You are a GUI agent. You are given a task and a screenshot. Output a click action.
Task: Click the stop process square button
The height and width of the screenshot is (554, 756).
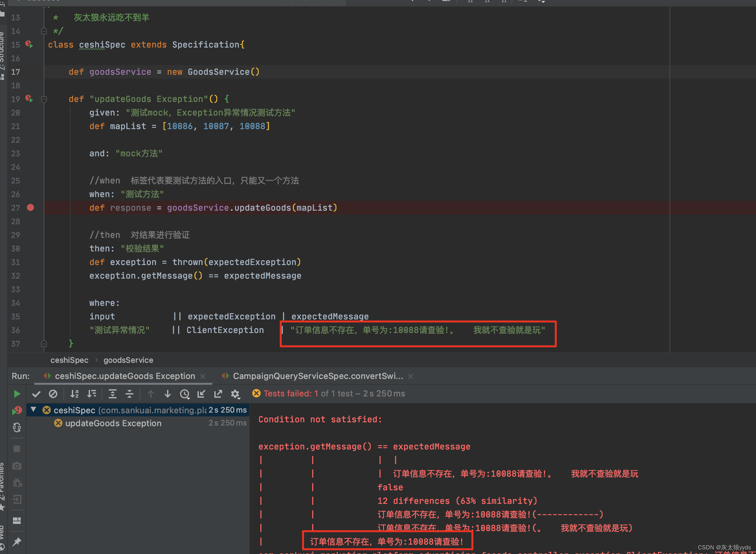(x=17, y=449)
